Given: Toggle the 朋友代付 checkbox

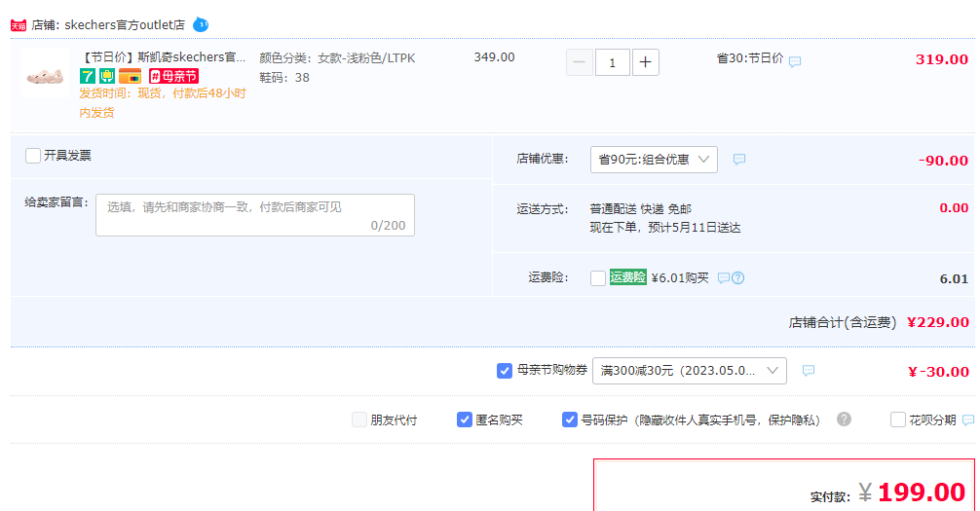Looking at the screenshot, I should pyautogui.click(x=359, y=420).
